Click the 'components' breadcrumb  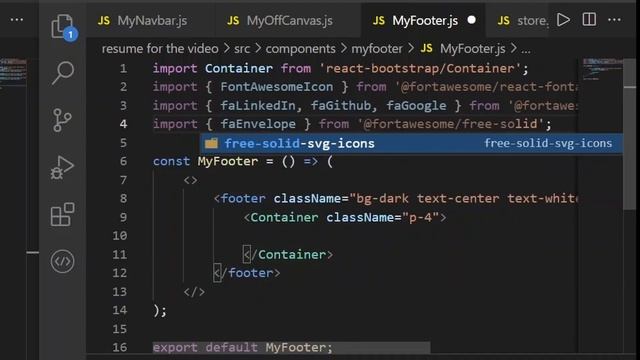[300, 49]
